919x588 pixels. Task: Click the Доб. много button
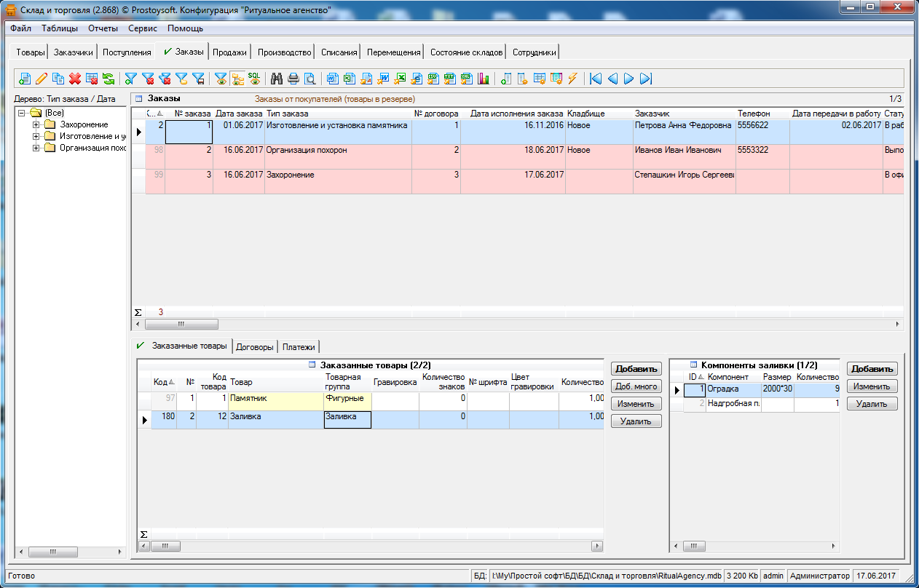(636, 386)
